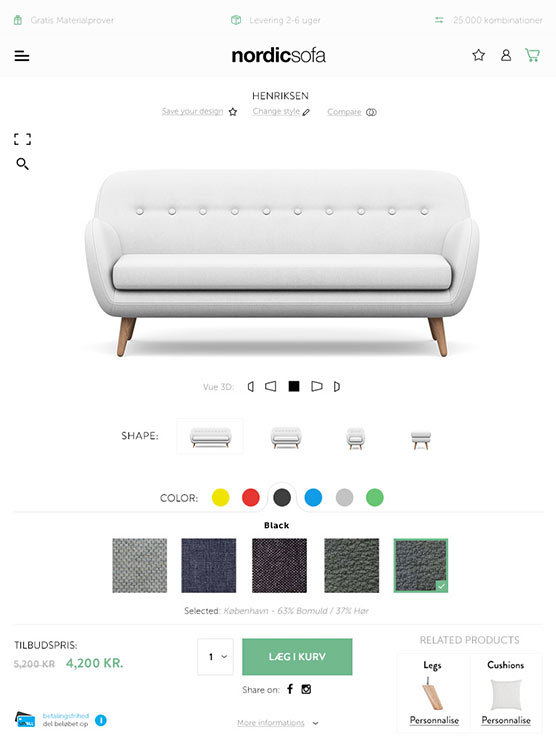Viewport: 556px width, 738px height.
Task: Expand More informations section
Action: coord(278,722)
